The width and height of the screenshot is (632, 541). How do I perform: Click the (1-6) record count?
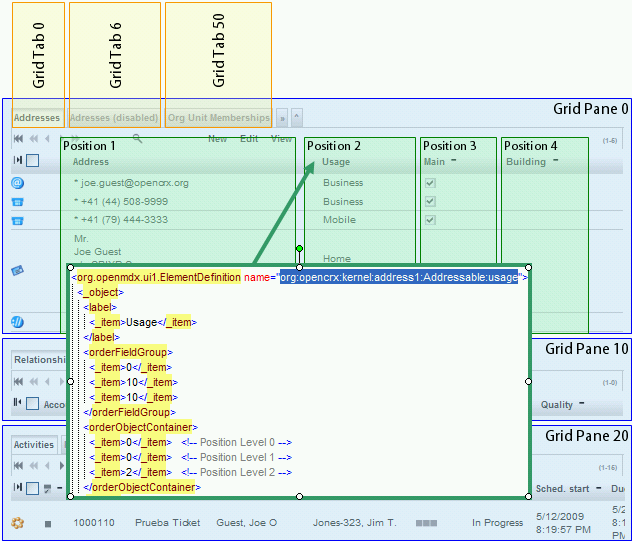(610, 141)
